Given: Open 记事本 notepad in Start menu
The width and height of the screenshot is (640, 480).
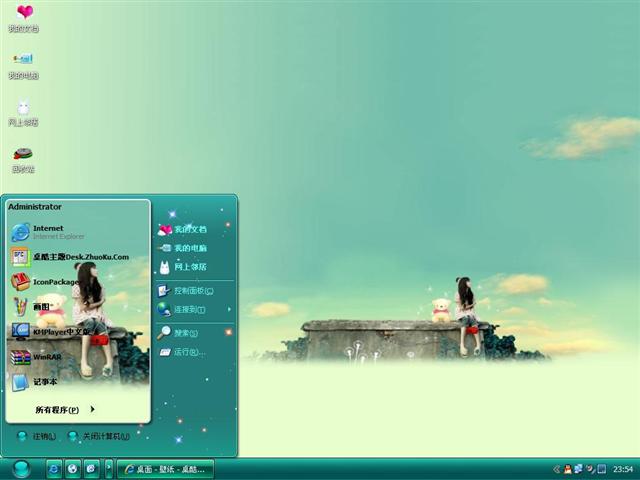Looking at the screenshot, I should coord(34,382).
